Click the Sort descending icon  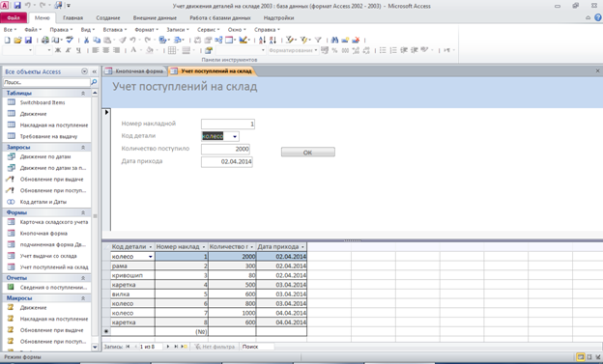pyautogui.click(x=273, y=40)
